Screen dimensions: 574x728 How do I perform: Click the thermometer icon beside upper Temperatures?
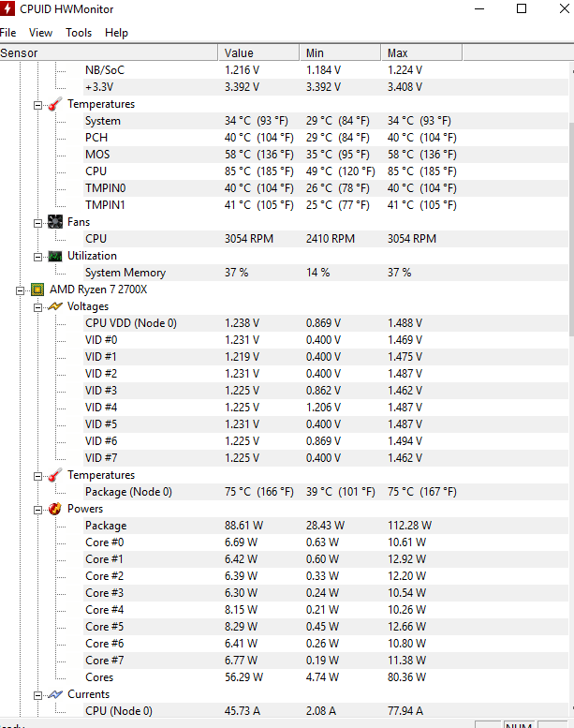(55, 104)
